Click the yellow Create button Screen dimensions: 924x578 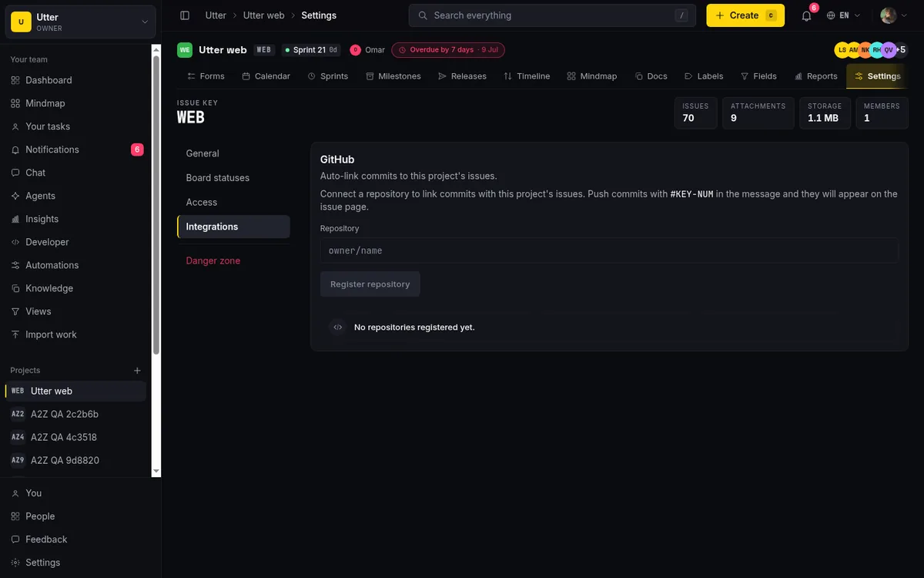click(745, 15)
